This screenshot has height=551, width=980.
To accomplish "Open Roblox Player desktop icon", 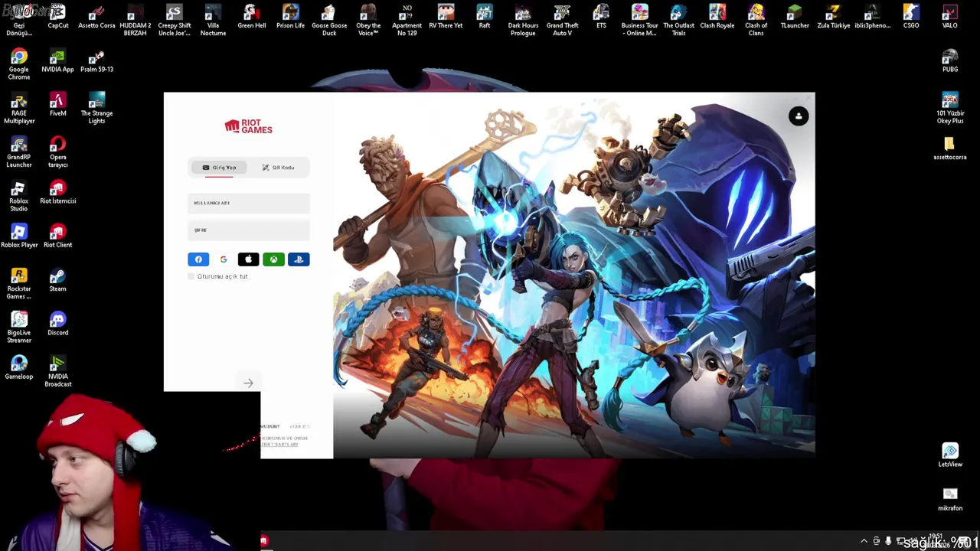I will [x=19, y=236].
